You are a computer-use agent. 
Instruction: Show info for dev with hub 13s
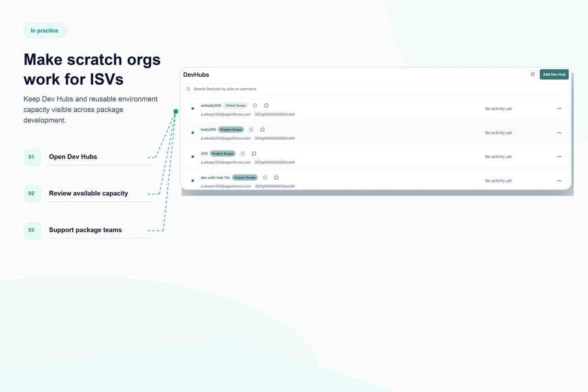click(265, 177)
